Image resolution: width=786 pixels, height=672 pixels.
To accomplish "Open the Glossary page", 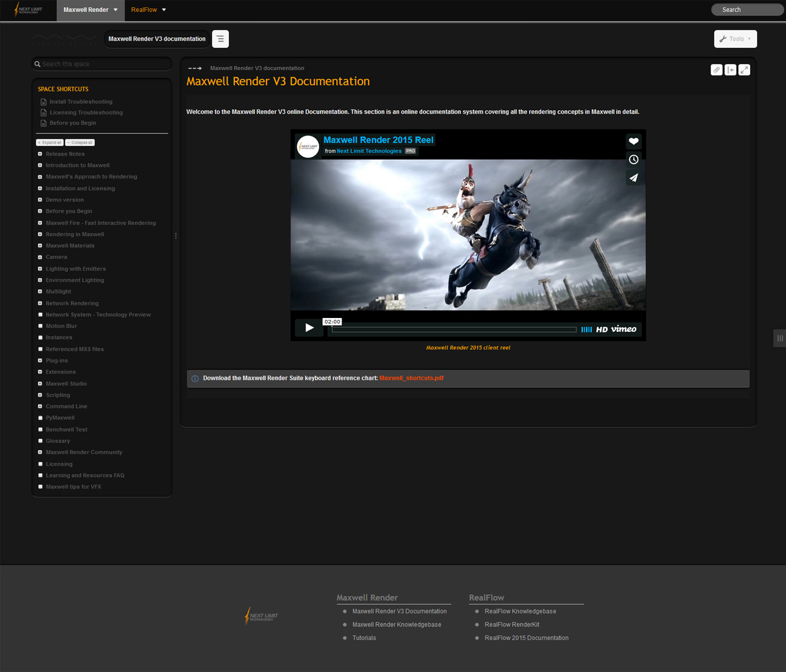I will (x=58, y=441).
